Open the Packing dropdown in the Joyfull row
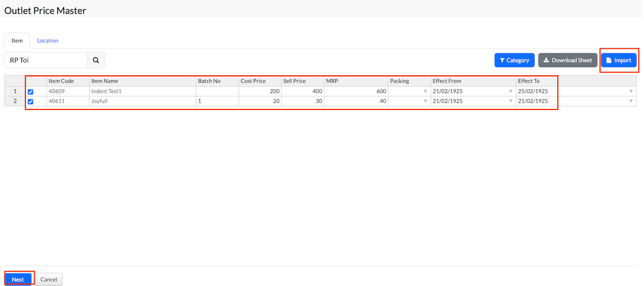 (425, 101)
